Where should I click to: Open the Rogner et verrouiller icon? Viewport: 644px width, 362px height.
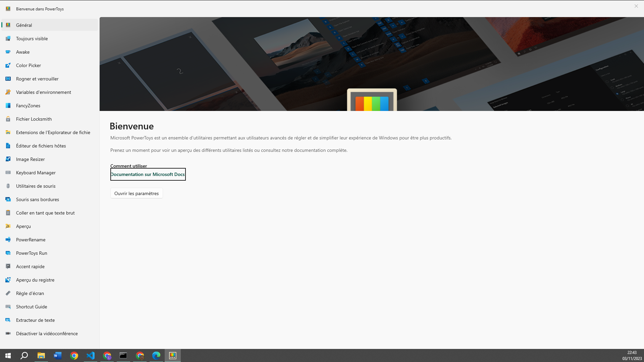8,79
